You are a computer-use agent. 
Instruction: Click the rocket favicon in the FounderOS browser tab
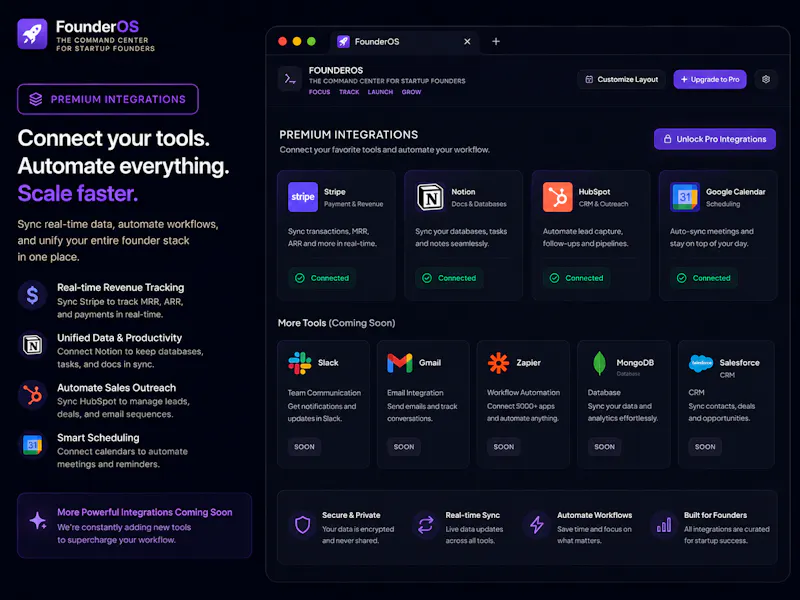(x=343, y=41)
